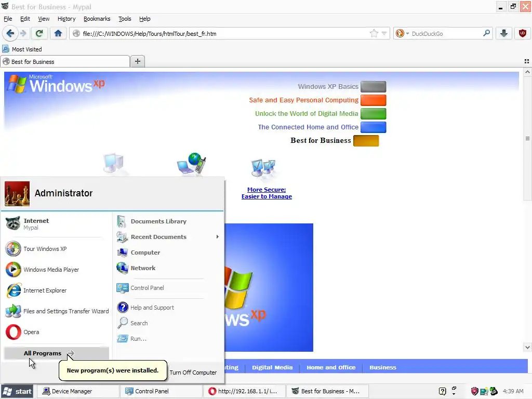Click the browser Forward arrow

click(23, 33)
